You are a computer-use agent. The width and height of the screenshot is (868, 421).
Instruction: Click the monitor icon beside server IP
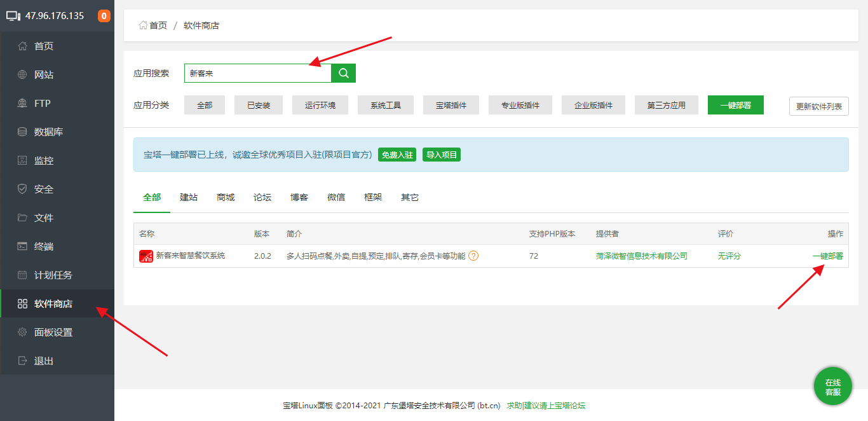tap(13, 16)
